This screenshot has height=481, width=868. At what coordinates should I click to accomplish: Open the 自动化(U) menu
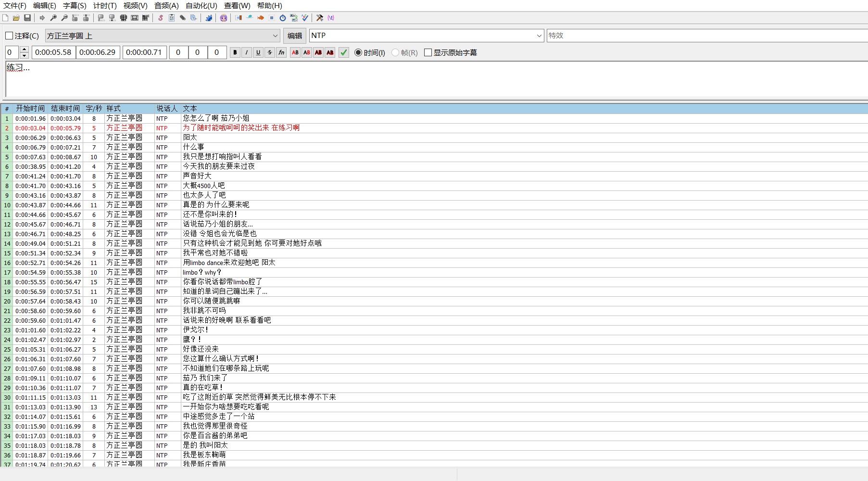point(201,6)
